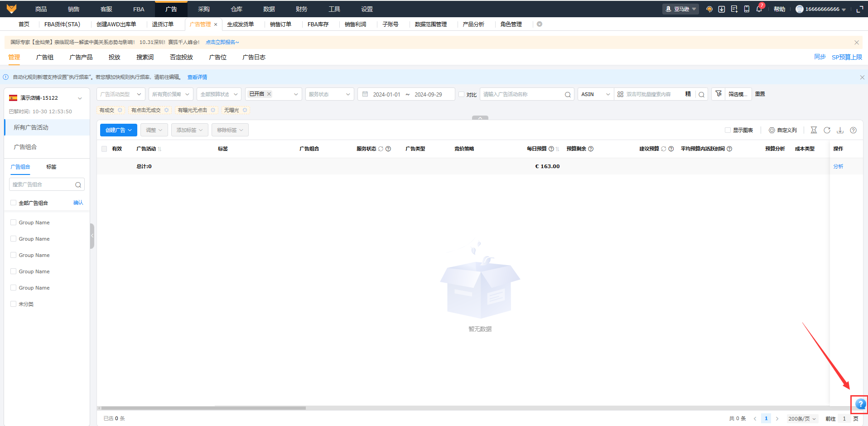This screenshot has width=868, height=426.
Task: Toggle the 对比 compare checkbox
Action: pyautogui.click(x=461, y=94)
